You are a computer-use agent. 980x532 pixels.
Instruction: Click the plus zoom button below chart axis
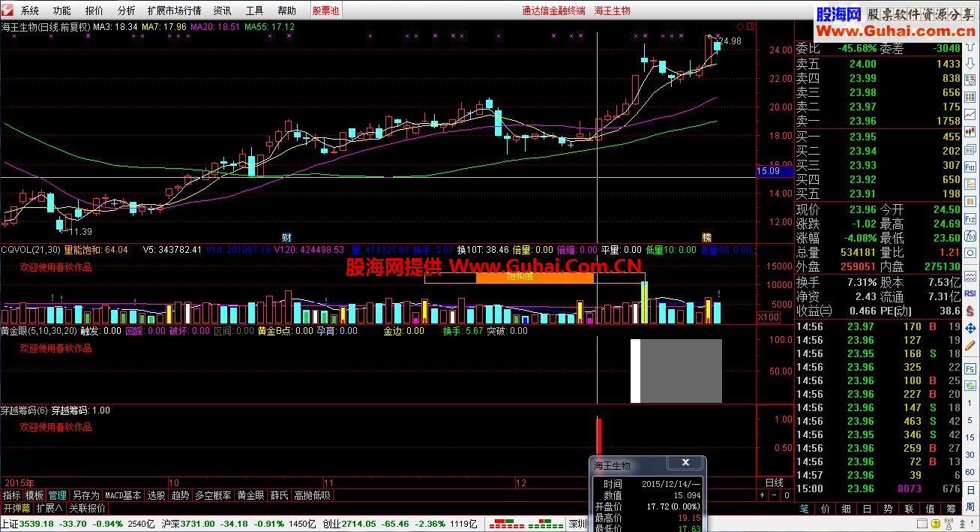click(x=762, y=495)
